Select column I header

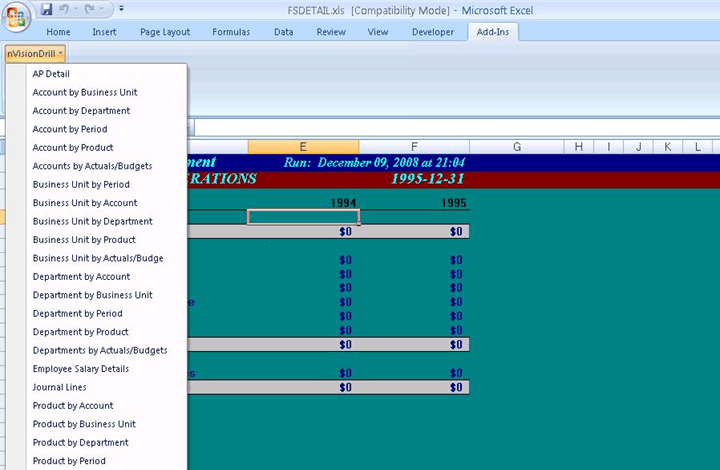(x=609, y=147)
